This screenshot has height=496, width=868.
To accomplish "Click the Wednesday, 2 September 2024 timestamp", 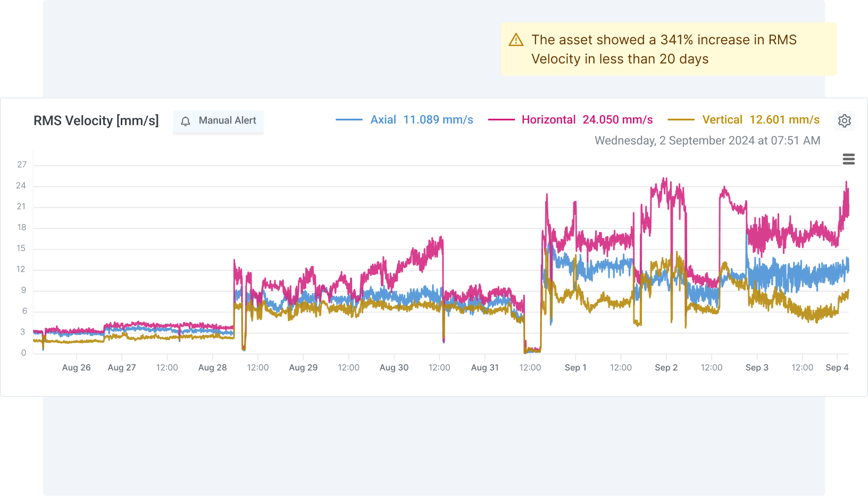I will (x=707, y=140).
